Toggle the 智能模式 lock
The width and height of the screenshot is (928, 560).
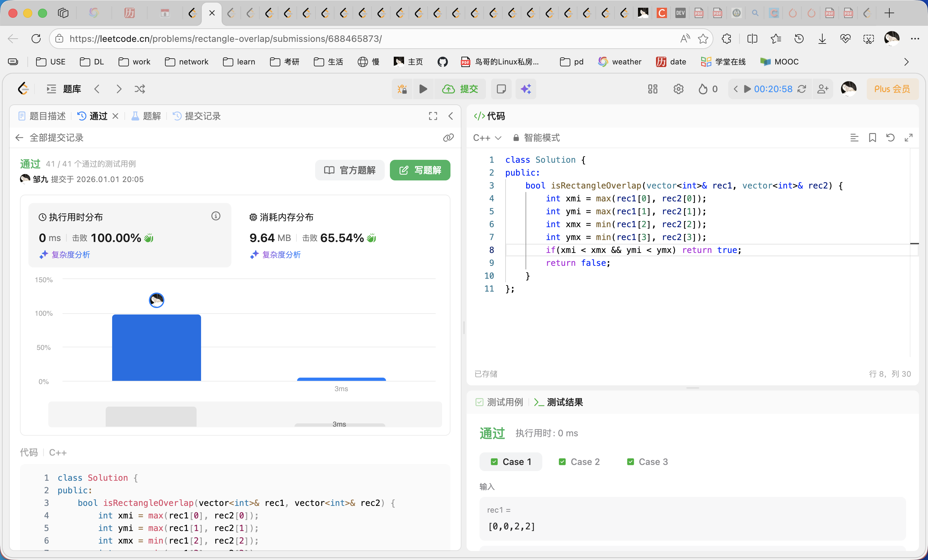[516, 138]
